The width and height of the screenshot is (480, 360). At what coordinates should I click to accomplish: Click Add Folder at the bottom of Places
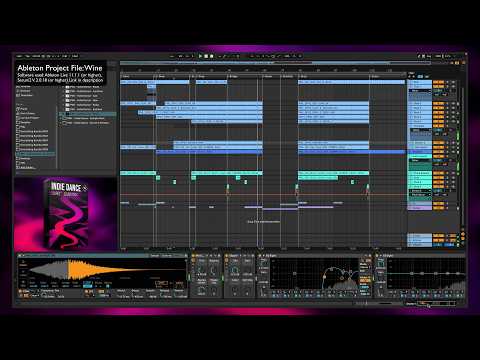tap(27, 167)
